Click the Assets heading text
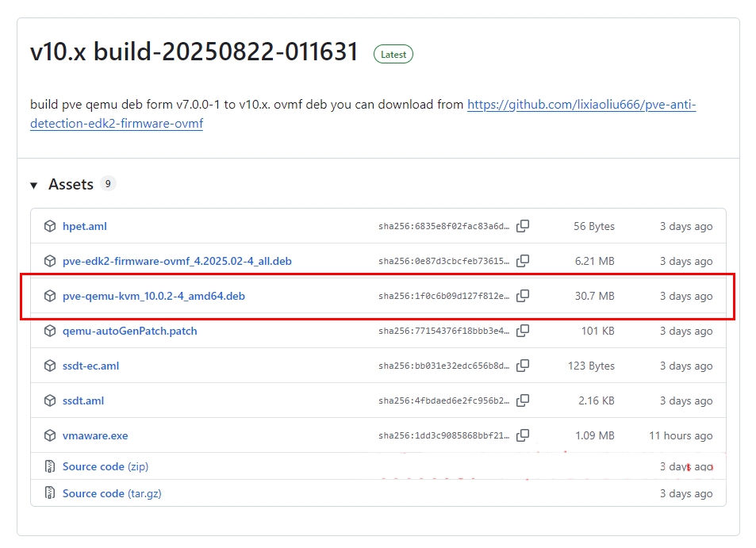 [71, 184]
